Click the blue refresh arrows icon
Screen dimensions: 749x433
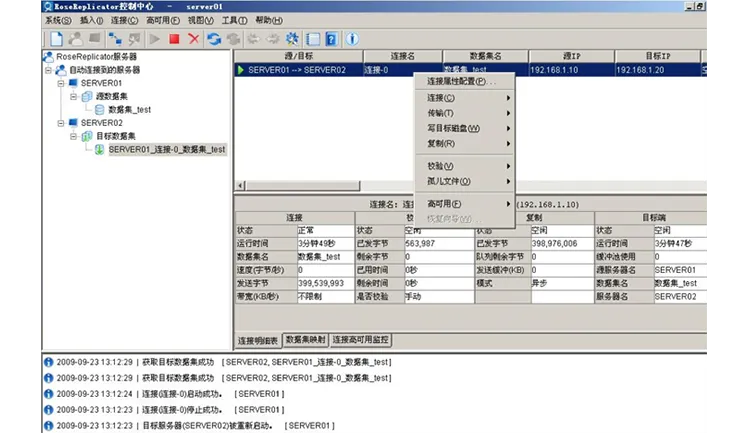pyautogui.click(x=214, y=39)
